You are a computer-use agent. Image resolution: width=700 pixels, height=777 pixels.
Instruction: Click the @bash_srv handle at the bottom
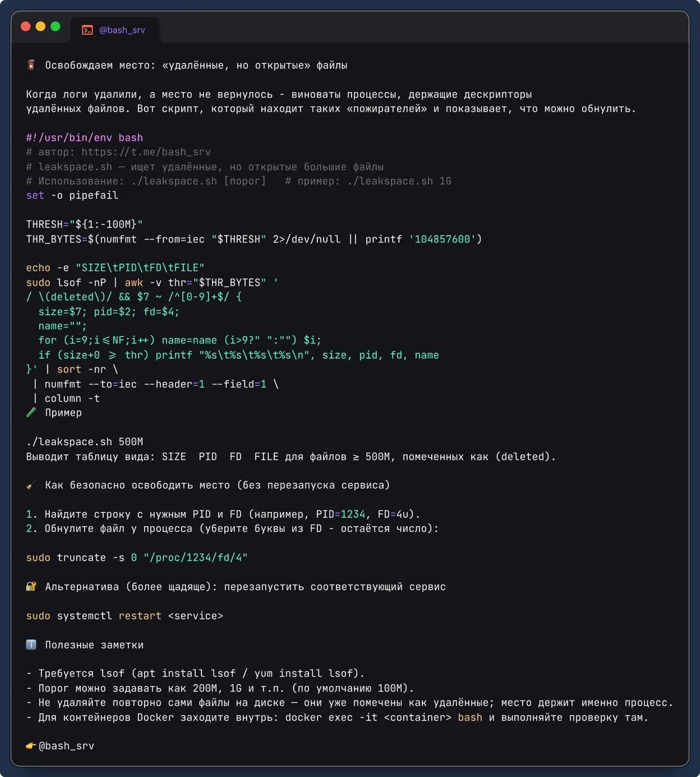66,745
